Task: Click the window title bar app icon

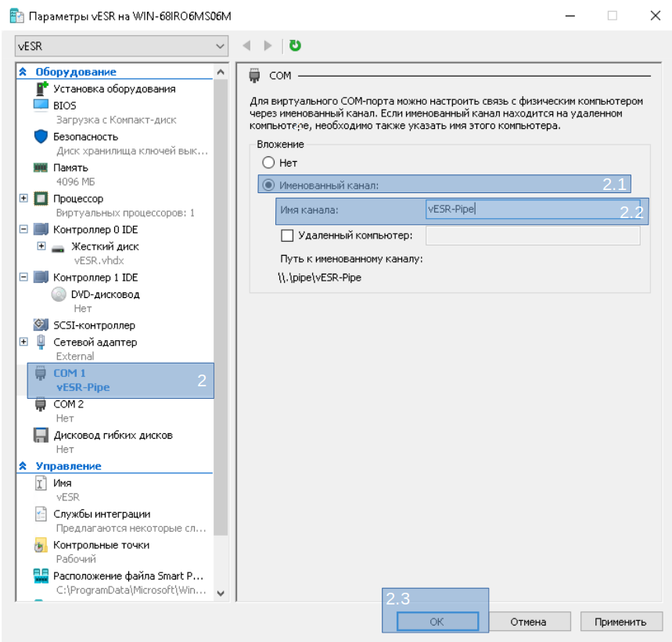Action: coord(17,16)
